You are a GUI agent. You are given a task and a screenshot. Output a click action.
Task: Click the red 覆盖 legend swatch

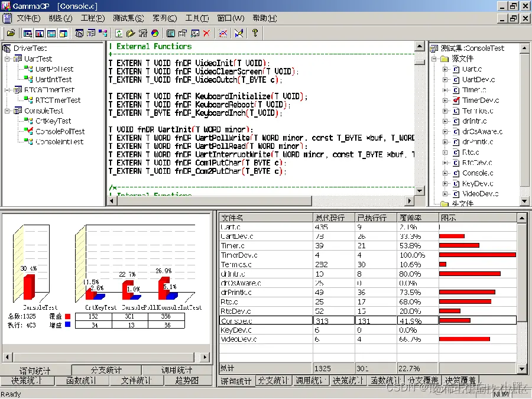pyautogui.click(x=67, y=316)
